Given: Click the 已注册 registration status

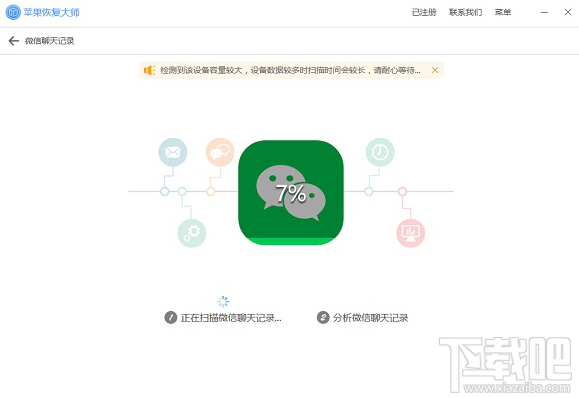Looking at the screenshot, I should [424, 12].
